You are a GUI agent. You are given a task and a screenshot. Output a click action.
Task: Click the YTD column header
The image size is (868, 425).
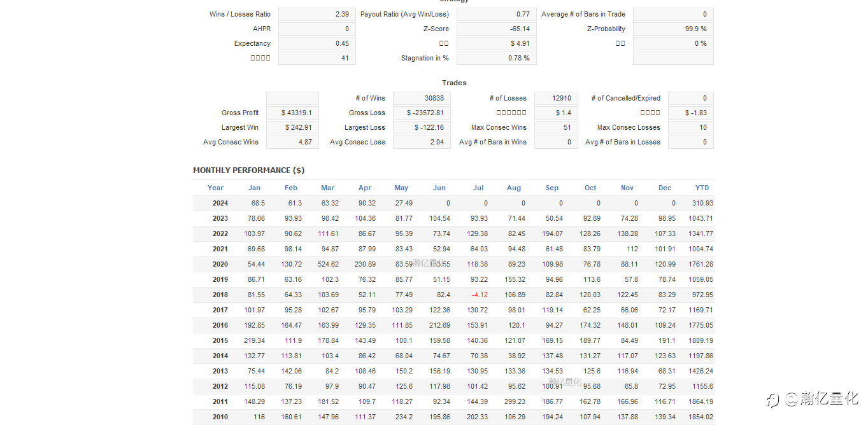pos(702,188)
